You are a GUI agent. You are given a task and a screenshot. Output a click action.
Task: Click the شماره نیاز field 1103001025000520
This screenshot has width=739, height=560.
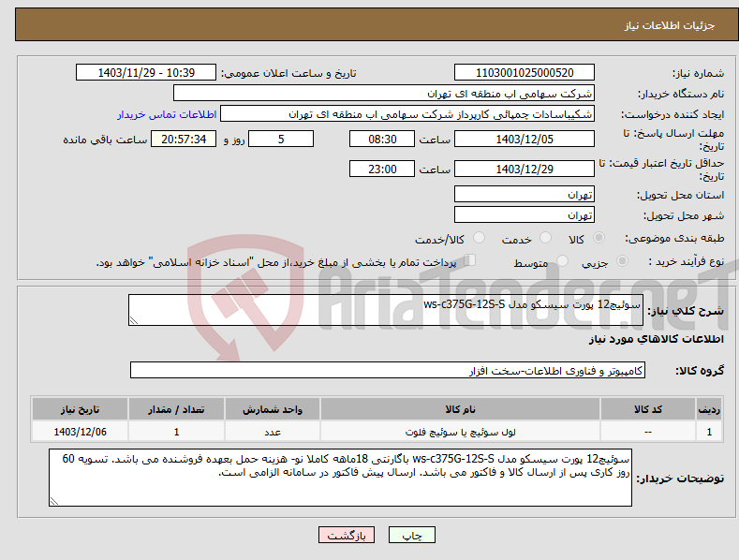(525, 73)
